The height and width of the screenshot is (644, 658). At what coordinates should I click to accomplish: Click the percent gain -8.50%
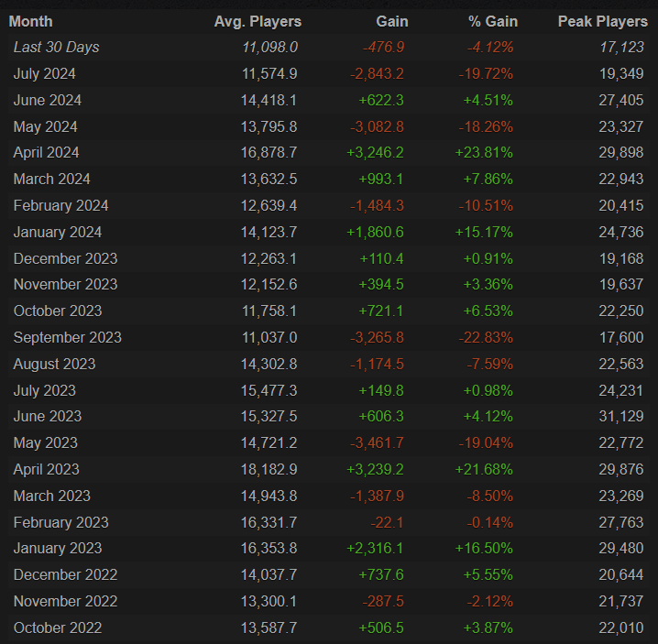[x=490, y=496]
